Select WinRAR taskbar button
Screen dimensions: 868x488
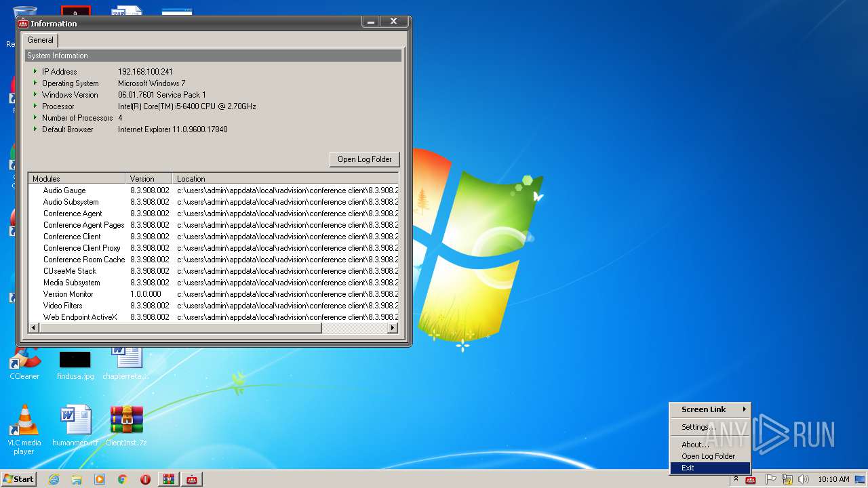point(168,479)
